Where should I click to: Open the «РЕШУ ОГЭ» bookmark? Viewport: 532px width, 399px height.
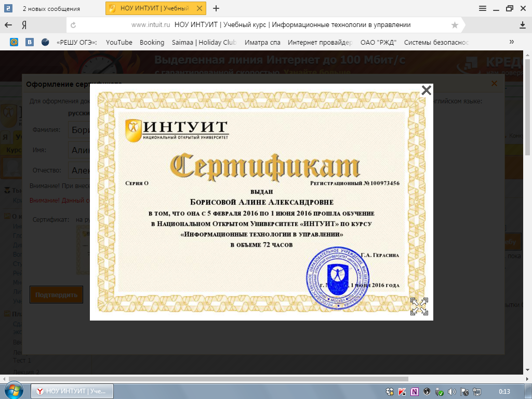(x=77, y=43)
